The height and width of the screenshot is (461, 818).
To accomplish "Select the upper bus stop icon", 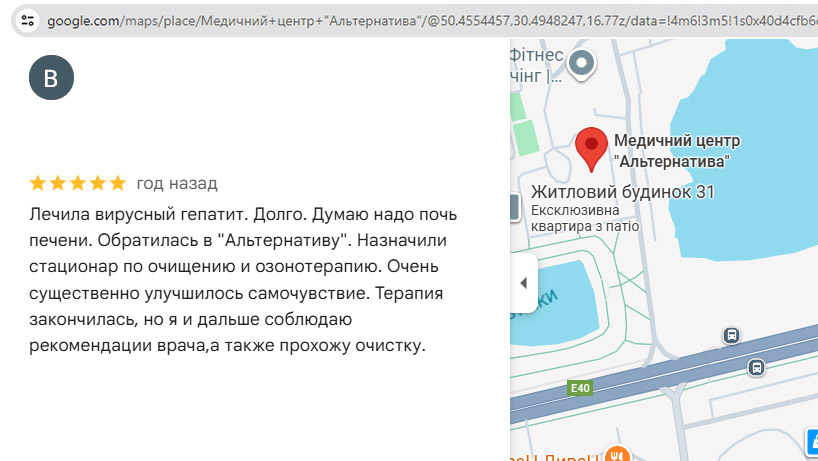I will (731, 335).
